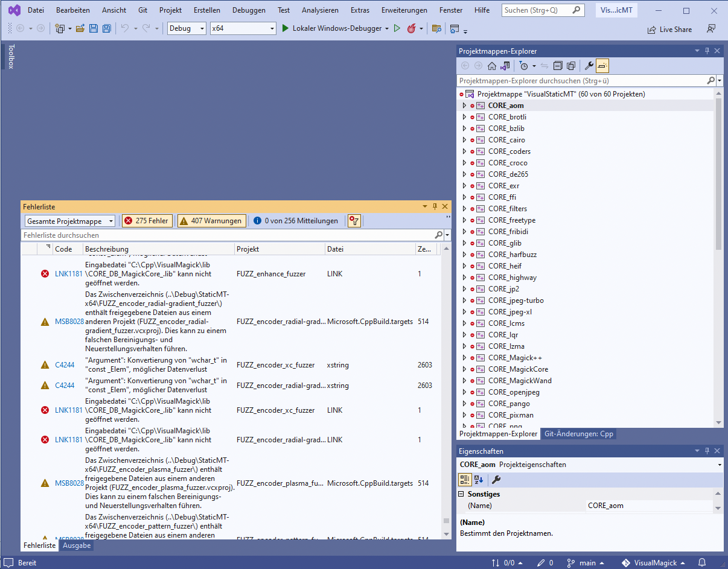
Task: Select the CORE_harfbuzz project
Action: [512, 255]
